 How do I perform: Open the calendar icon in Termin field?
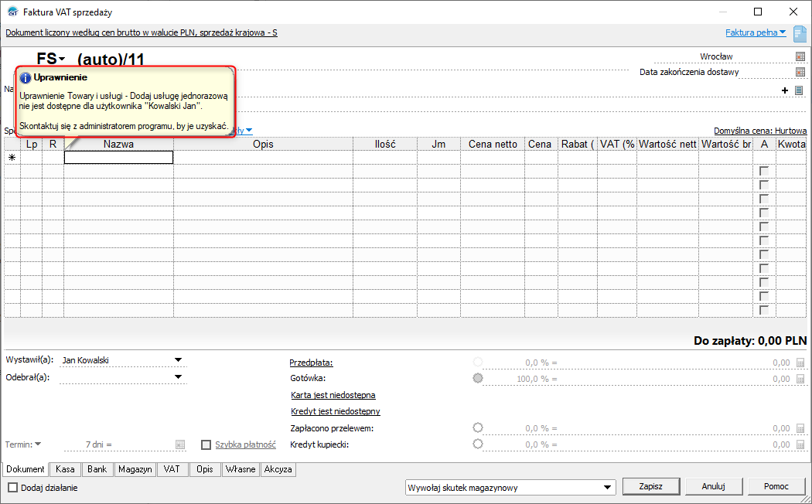[179, 444]
